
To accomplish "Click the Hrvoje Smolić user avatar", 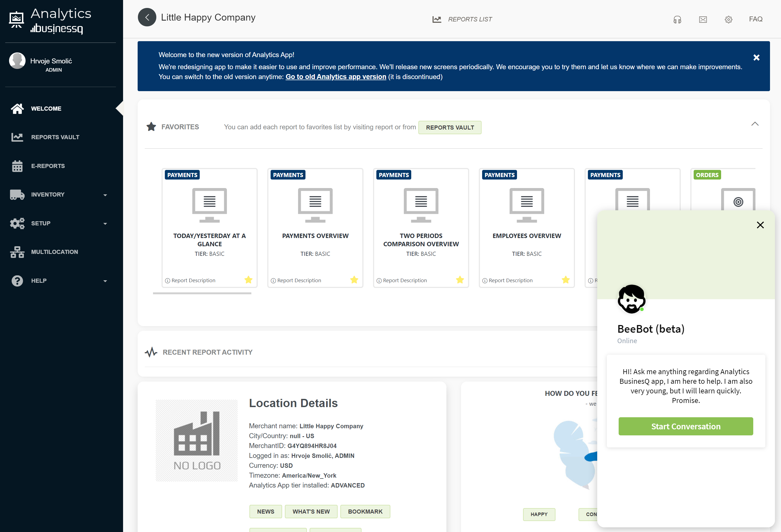I will coord(18,61).
